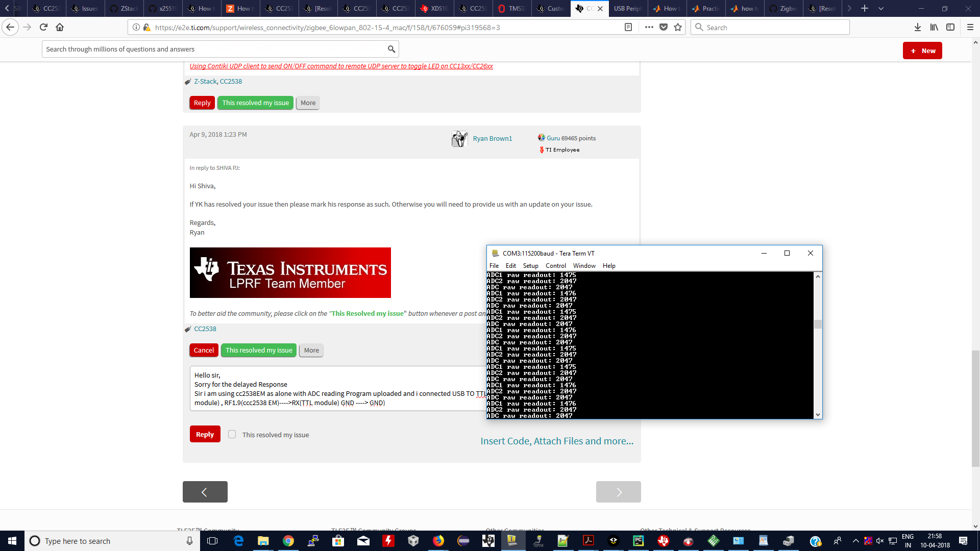This screenshot has height=551, width=980.
Task: Bookmark this page with star icon
Action: pos(678,28)
